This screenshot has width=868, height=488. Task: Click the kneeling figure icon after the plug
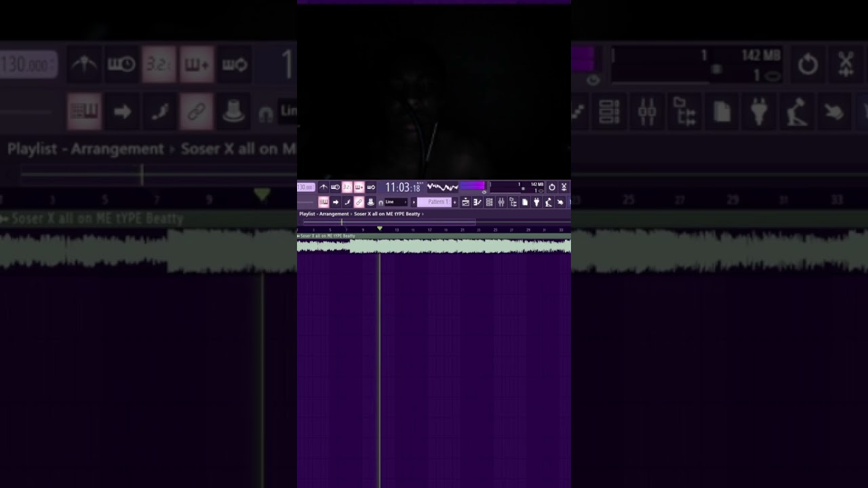549,202
